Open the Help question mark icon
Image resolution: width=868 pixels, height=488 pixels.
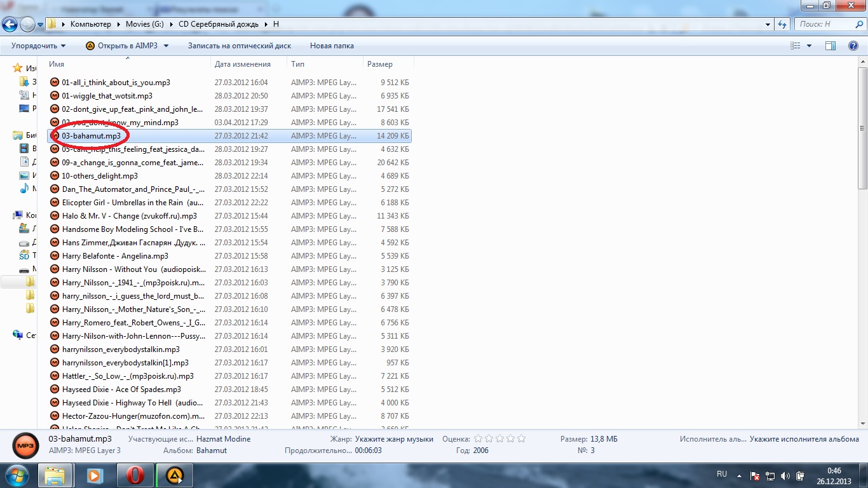[x=853, y=46]
